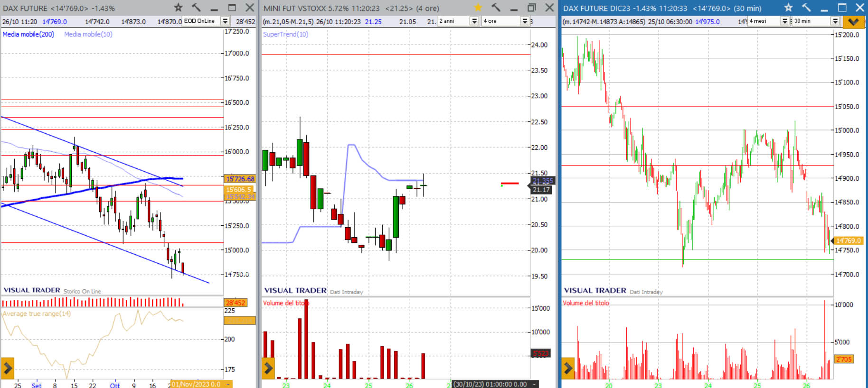
Task: Click the 21.25 blue quote in VSTOXX info bar
Action: 373,22
